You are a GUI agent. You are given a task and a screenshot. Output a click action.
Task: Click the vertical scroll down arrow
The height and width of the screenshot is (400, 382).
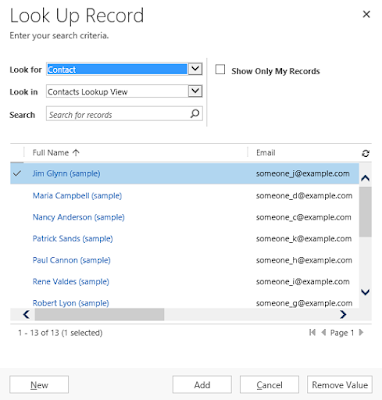pos(365,292)
